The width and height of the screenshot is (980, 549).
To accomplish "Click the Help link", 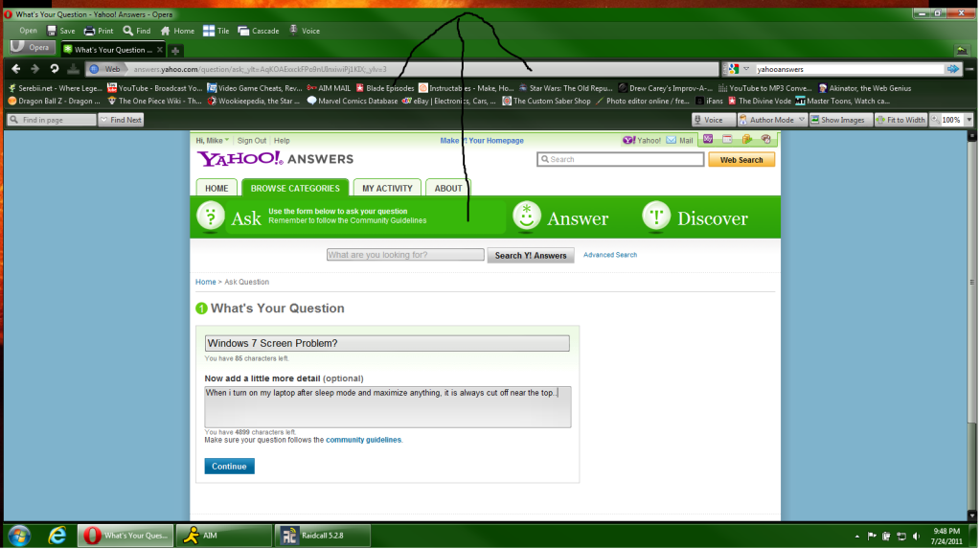I will point(282,141).
